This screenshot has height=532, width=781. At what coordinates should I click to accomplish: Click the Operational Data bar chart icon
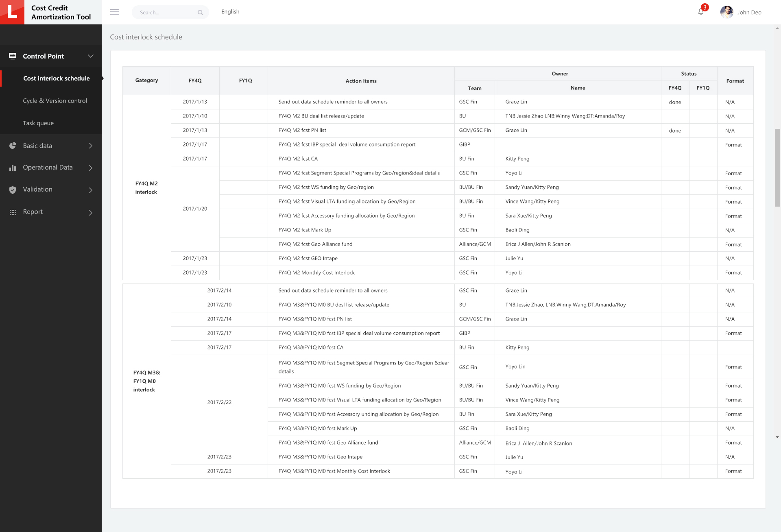(x=13, y=168)
